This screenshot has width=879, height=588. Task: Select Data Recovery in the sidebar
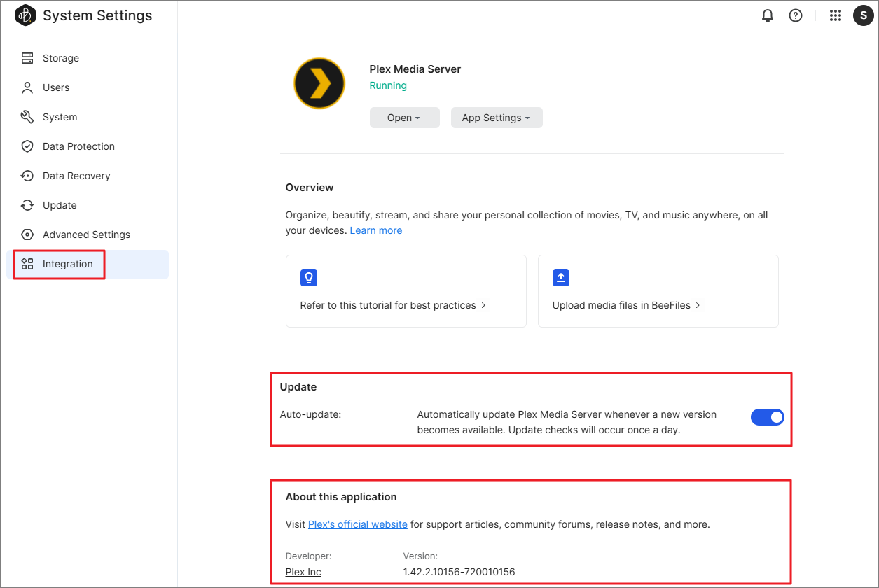(x=88, y=176)
